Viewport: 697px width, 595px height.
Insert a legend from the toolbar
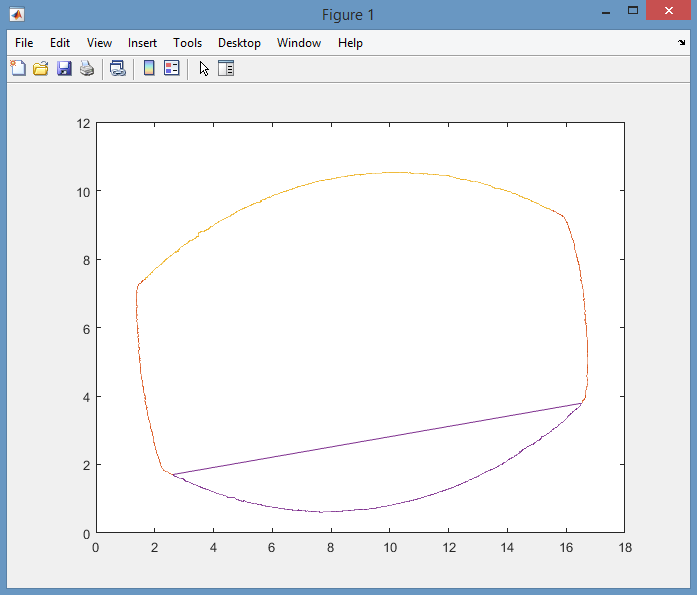click(x=171, y=69)
